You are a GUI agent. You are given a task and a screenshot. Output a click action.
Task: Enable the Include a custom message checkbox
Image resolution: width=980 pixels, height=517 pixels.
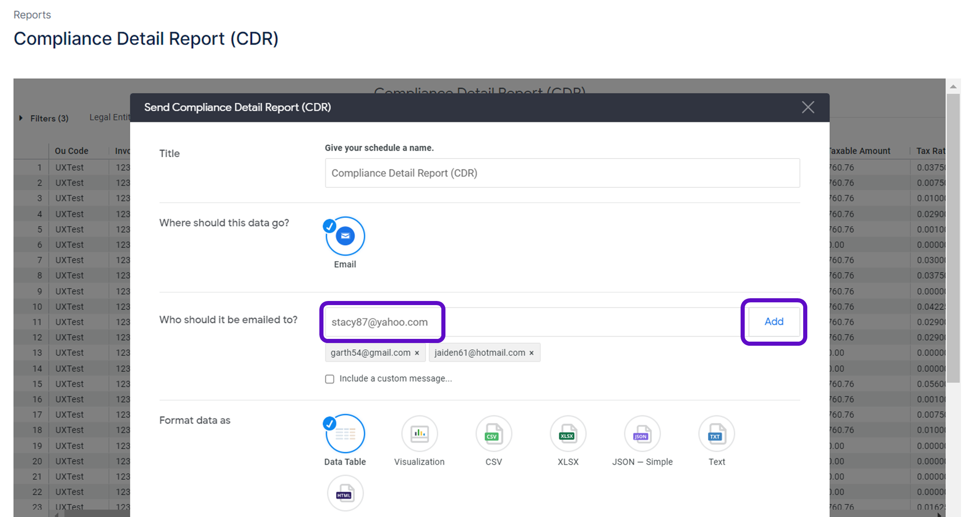click(329, 379)
